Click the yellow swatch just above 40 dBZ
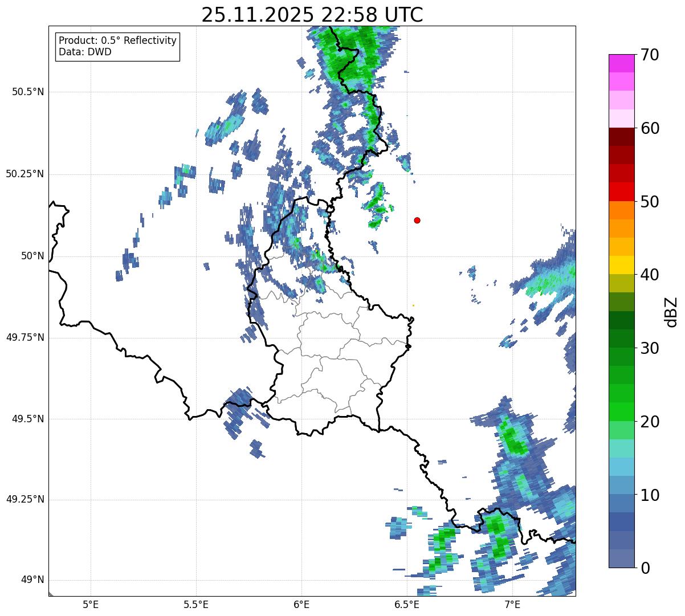Image resolution: width=685 pixels, height=616 pixels. pyautogui.click(x=622, y=265)
